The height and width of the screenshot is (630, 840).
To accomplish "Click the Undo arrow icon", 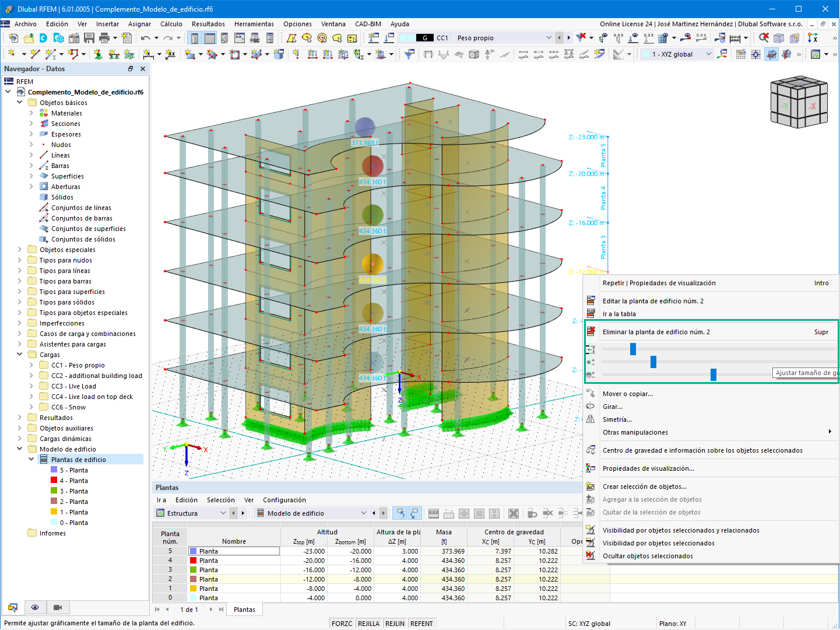I will coord(145,38).
